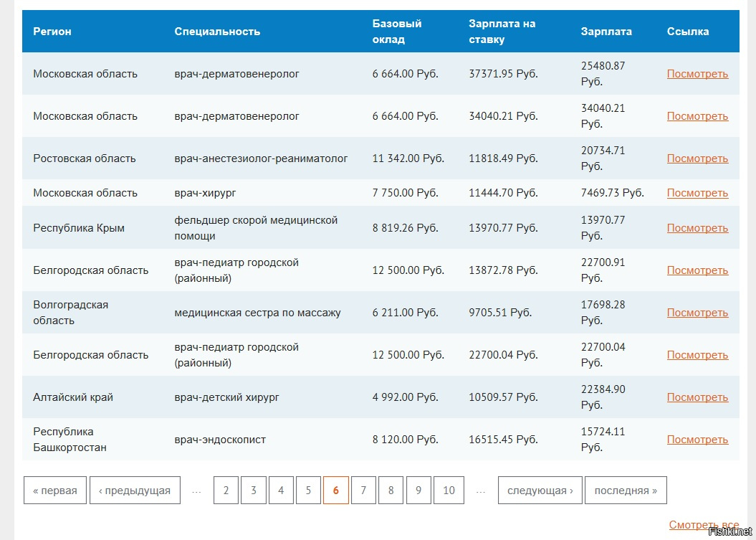Screen dimensions: 756x540
Task: Open page 5 in pagination
Action: click(x=308, y=491)
